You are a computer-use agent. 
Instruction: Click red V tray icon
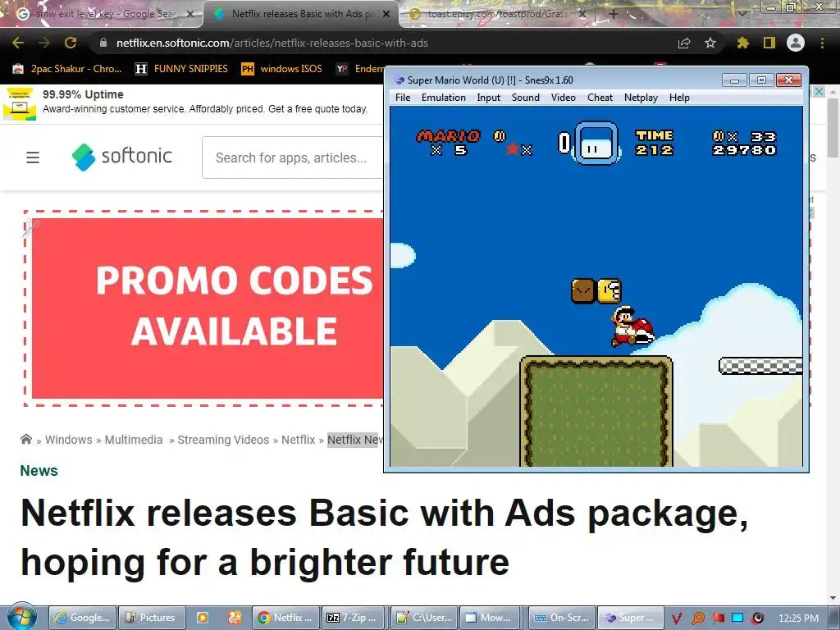[x=677, y=619]
